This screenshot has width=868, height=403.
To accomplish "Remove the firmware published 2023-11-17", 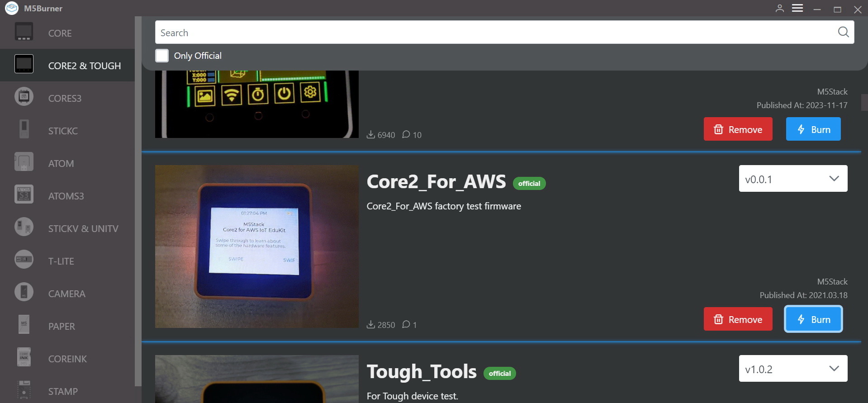I will pyautogui.click(x=738, y=129).
